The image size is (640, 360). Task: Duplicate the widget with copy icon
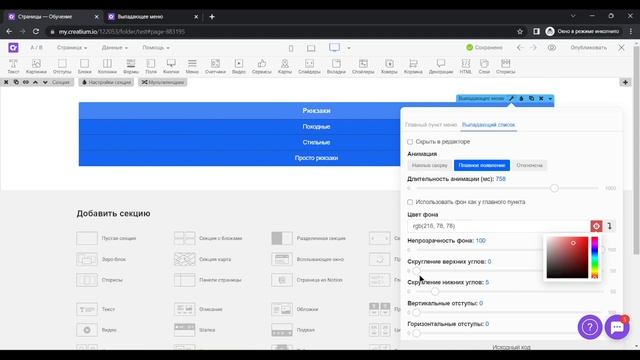click(531, 98)
